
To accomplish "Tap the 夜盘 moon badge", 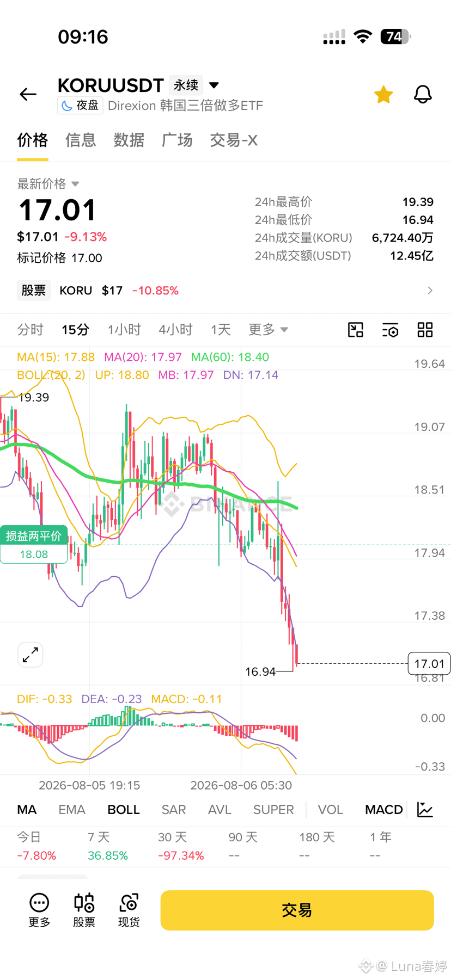I will tap(80, 105).
